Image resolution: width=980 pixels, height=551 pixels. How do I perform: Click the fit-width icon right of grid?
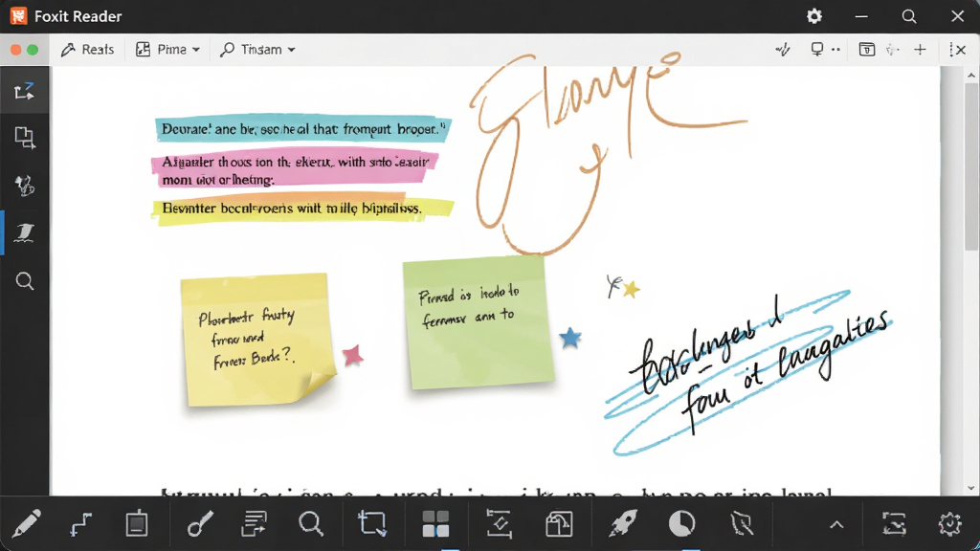tap(499, 523)
